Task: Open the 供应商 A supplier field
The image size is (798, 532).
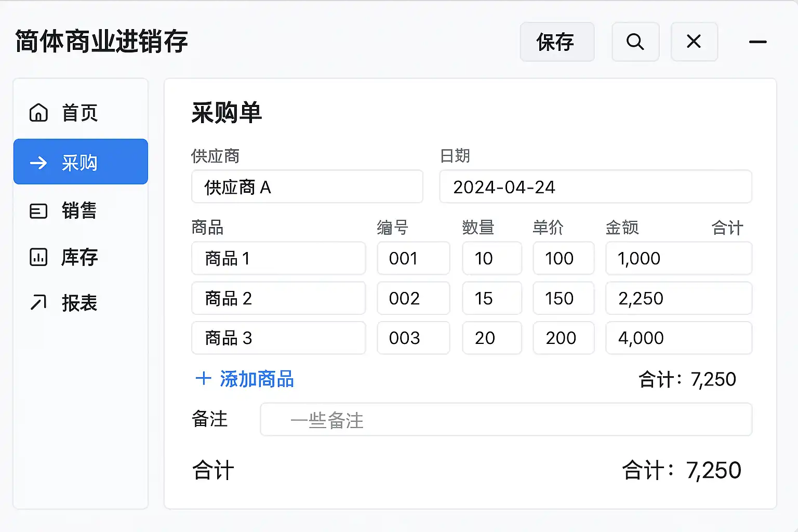Action: pos(307,187)
